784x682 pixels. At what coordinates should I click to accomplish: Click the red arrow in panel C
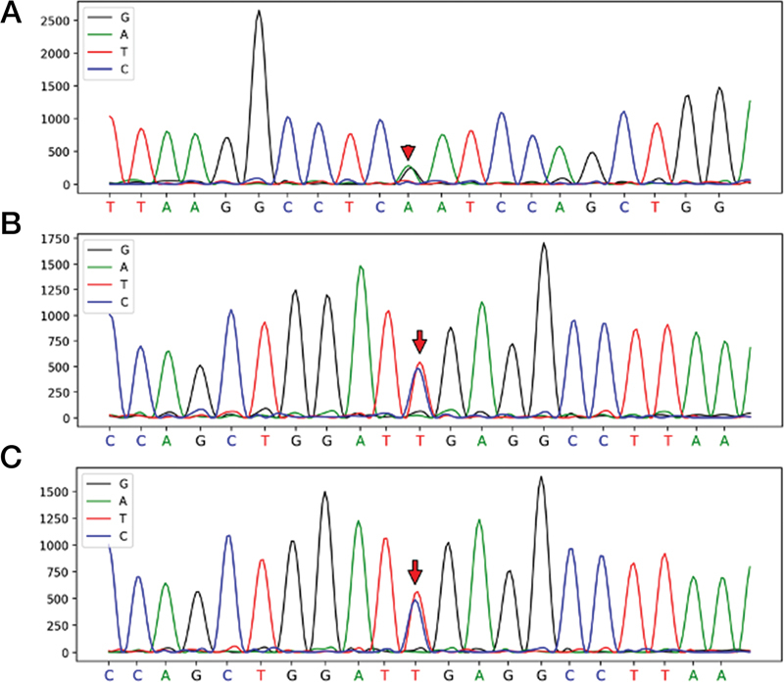[415, 571]
